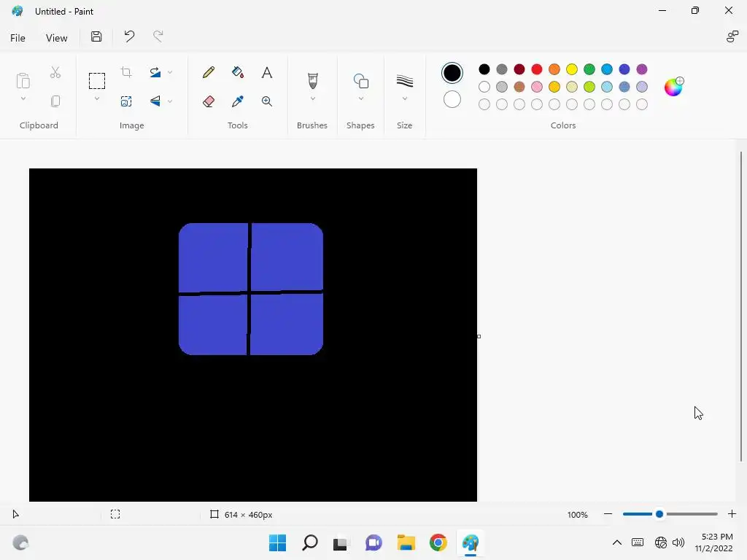Click the right-edge canvas resize handle

click(479, 336)
